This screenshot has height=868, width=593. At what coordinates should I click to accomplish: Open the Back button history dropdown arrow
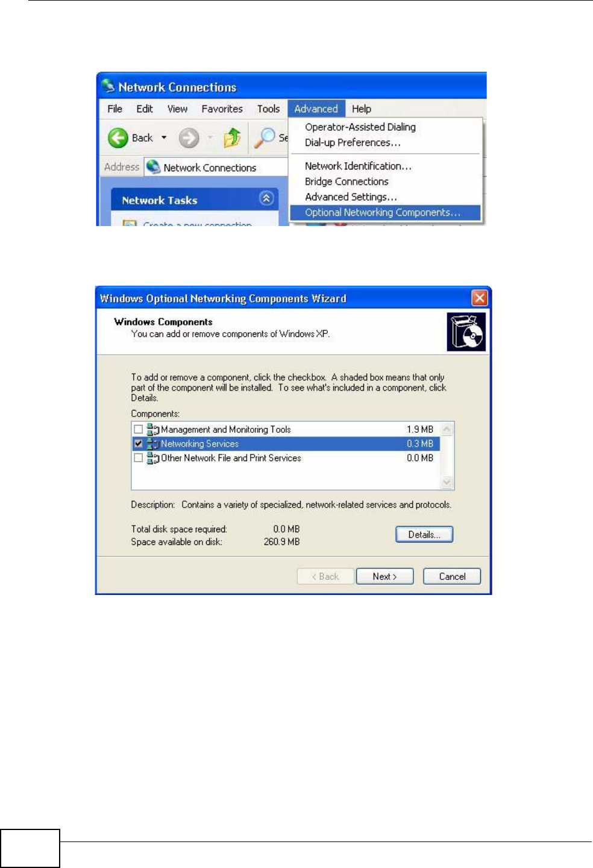click(164, 138)
